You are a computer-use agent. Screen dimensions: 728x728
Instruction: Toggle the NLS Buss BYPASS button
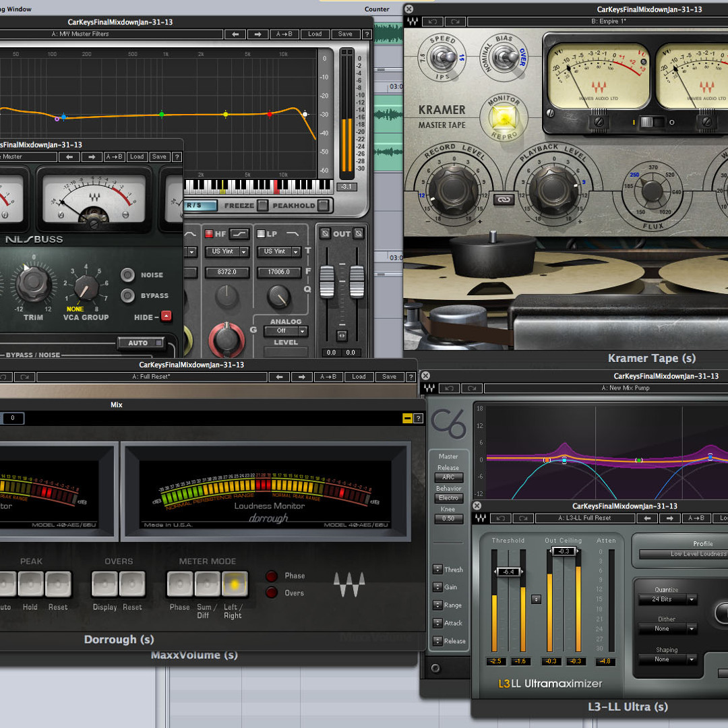[x=127, y=295]
